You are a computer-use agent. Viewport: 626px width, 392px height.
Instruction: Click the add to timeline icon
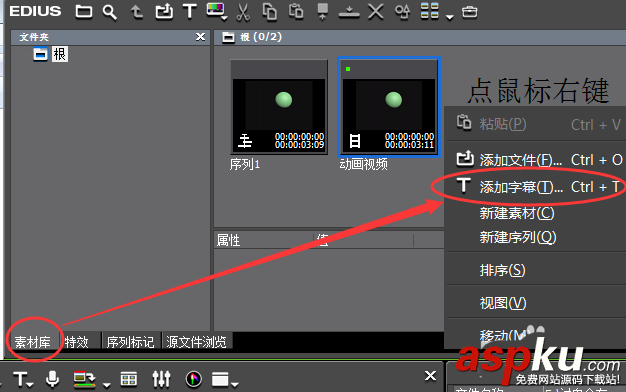pyautogui.click(x=349, y=12)
